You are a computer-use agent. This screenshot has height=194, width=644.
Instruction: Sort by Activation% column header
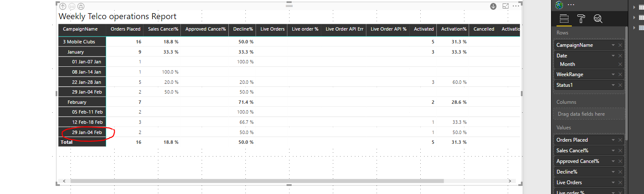coord(453,29)
